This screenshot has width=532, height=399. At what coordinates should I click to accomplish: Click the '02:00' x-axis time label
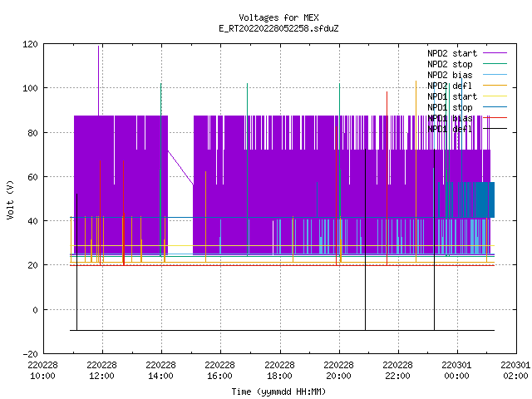[515, 376]
